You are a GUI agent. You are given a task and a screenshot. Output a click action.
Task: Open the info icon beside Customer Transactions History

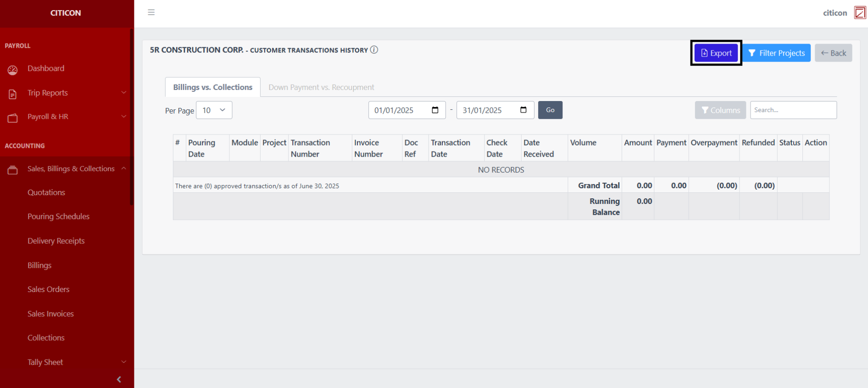tap(374, 50)
